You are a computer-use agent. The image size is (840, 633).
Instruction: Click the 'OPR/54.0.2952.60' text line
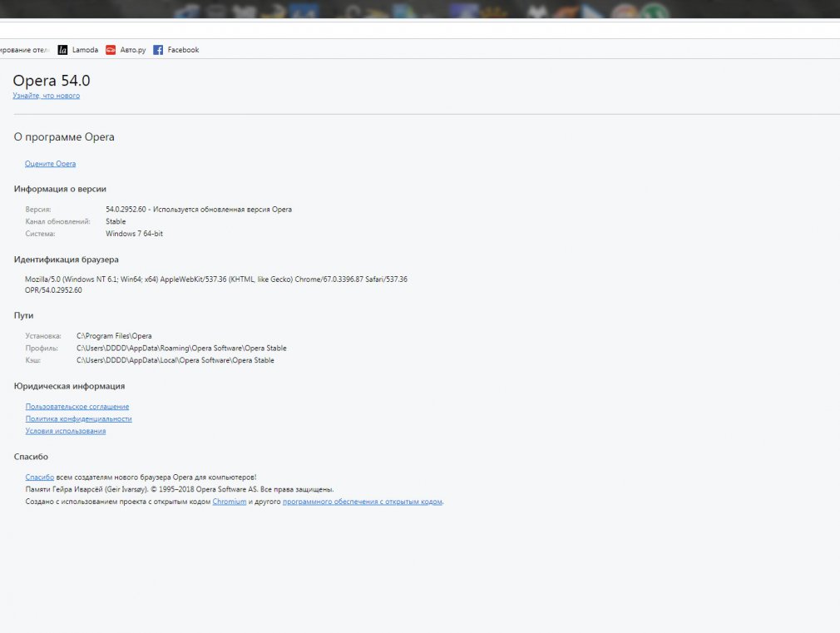[x=53, y=290]
